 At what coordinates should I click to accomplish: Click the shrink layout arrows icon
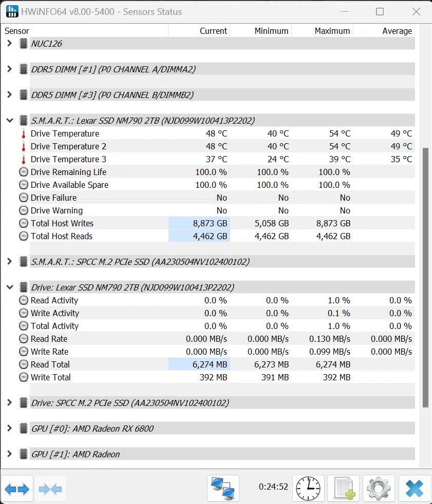[50, 489]
